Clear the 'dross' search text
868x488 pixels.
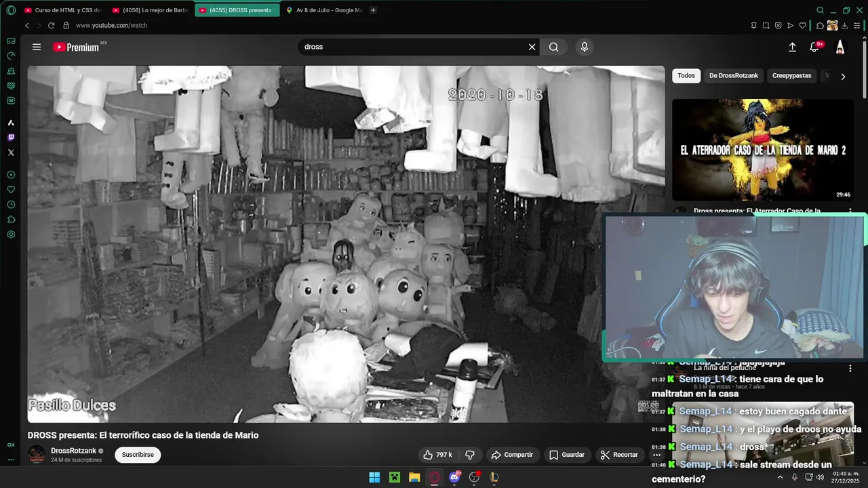click(532, 47)
